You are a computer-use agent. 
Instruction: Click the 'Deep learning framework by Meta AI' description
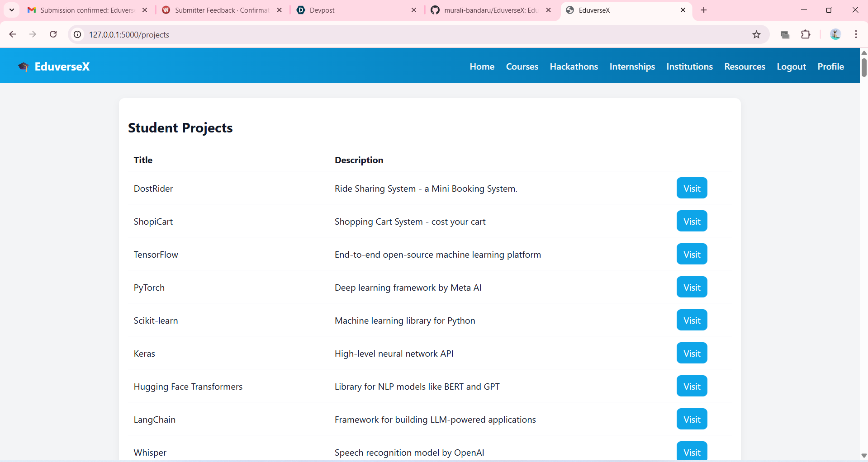click(x=408, y=288)
